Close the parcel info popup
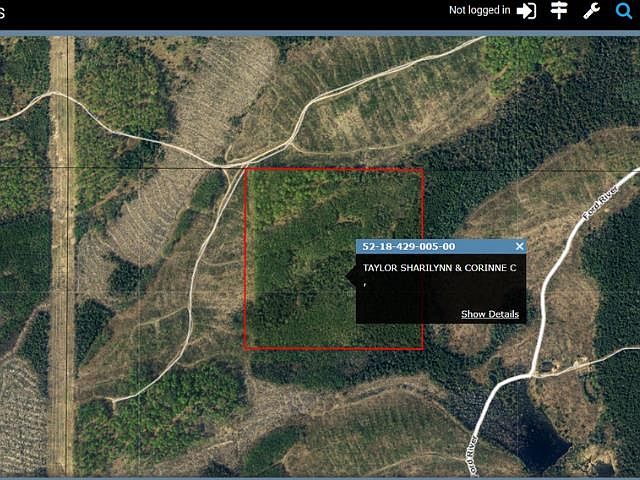 [x=519, y=246]
